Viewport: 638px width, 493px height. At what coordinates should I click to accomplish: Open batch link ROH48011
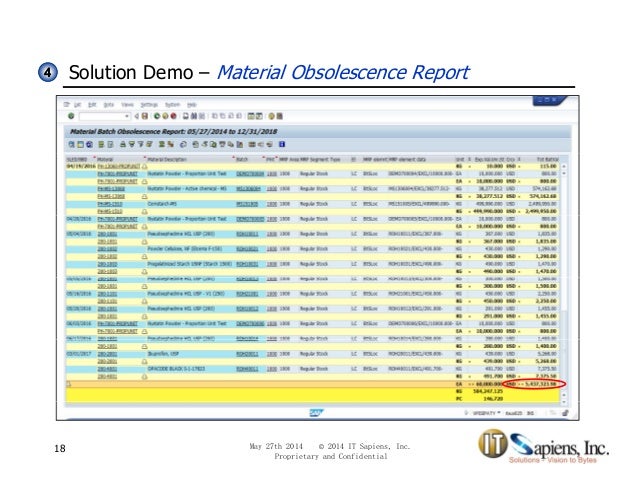[x=247, y=369]
